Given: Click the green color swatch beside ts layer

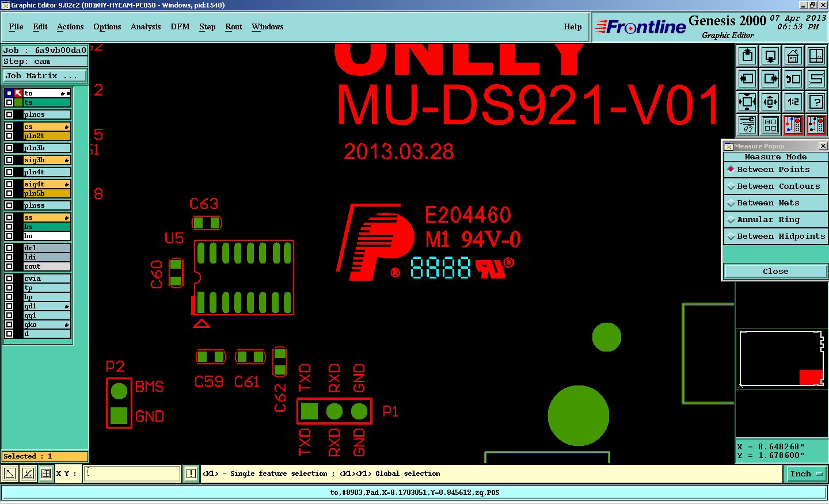Looking at the screenshot, I should pyautogui.click(x=18, y=102).
